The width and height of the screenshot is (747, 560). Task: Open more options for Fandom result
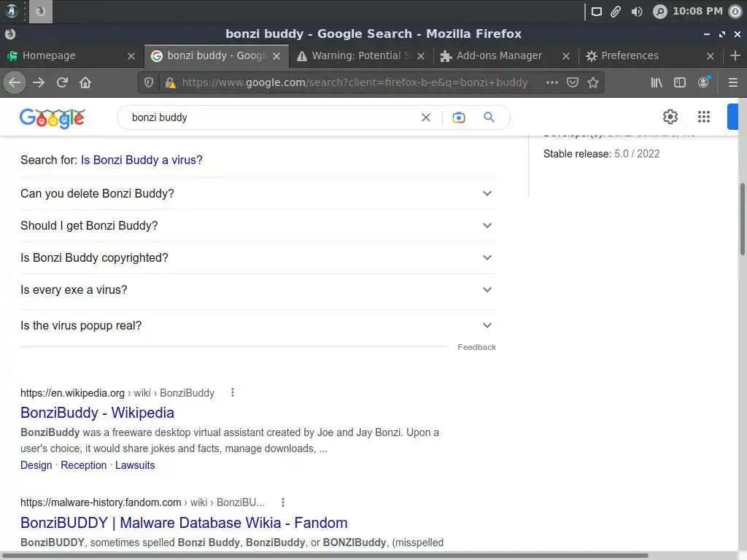tap(283, 502)
